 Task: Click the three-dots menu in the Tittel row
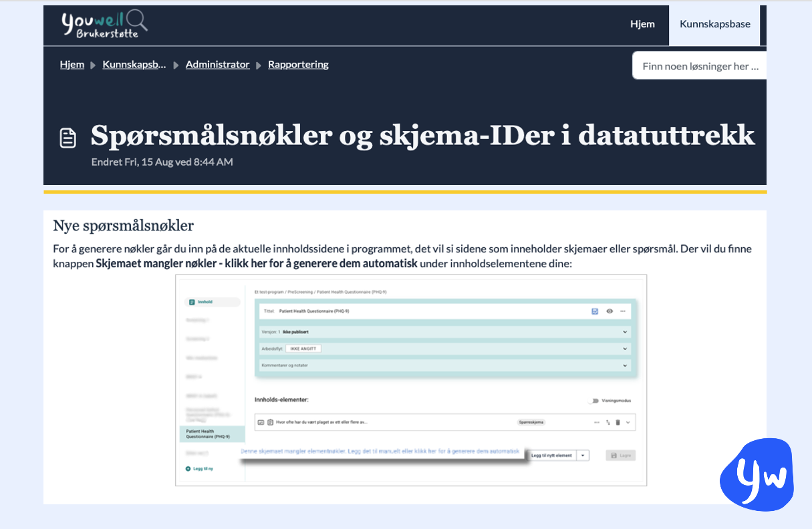click(623, 311)
